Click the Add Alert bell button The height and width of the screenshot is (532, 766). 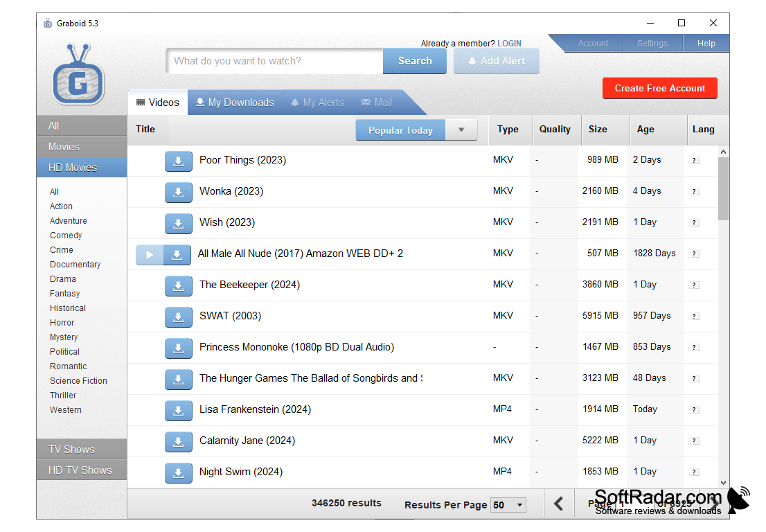tap(496, 61)
